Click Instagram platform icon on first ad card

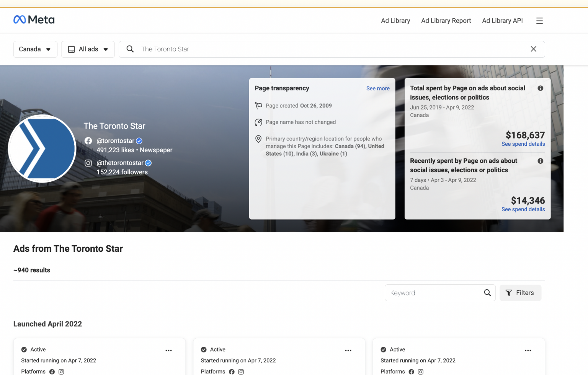[61, 372]
